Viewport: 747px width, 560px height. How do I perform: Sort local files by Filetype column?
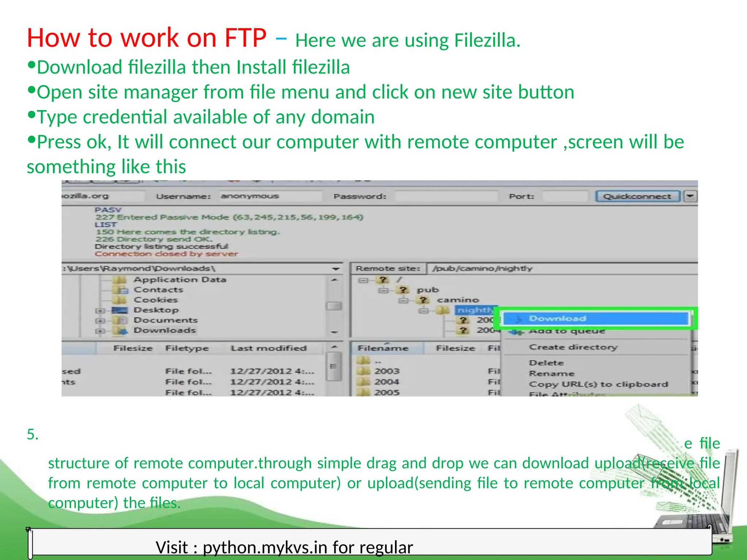point(187,349)
